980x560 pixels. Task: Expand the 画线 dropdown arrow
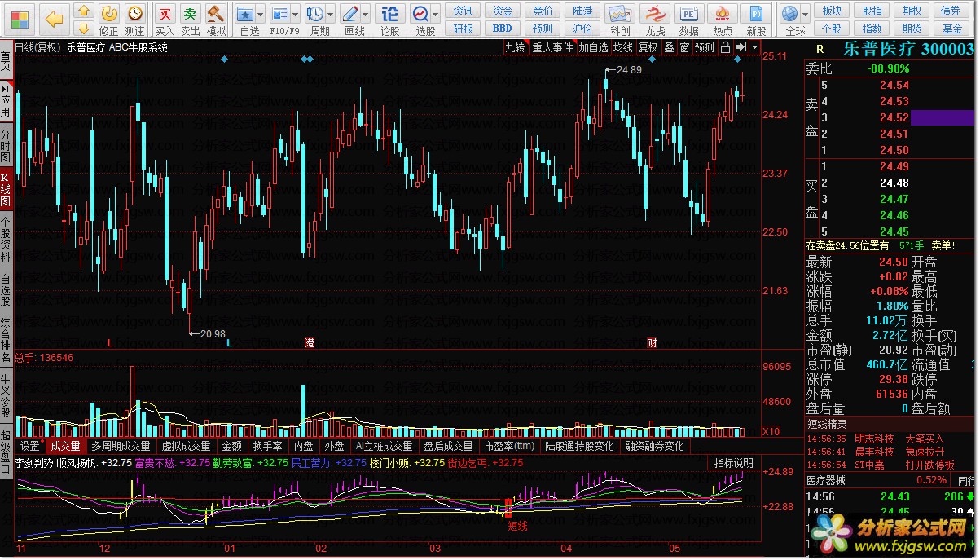tap(366, 15)
